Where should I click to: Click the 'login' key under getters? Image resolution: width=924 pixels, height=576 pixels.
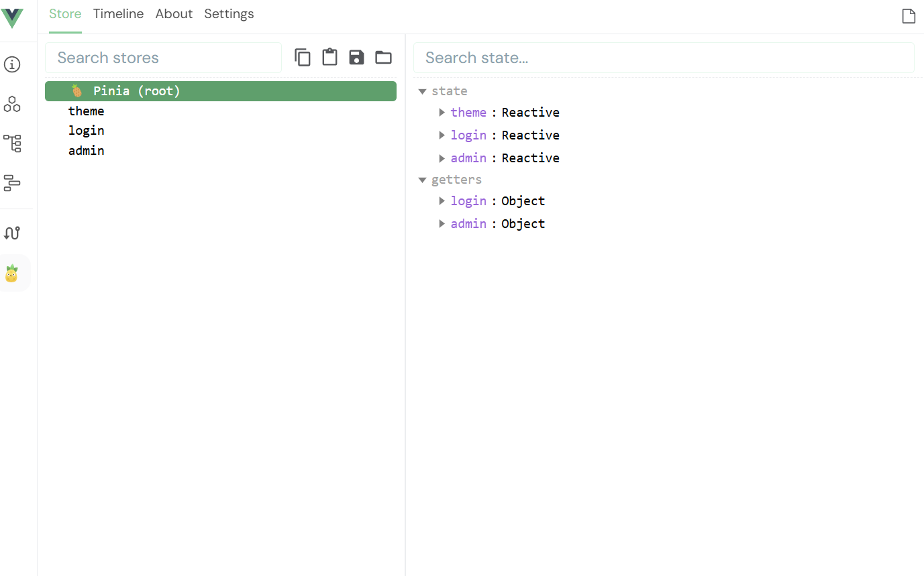coord(468,200)
